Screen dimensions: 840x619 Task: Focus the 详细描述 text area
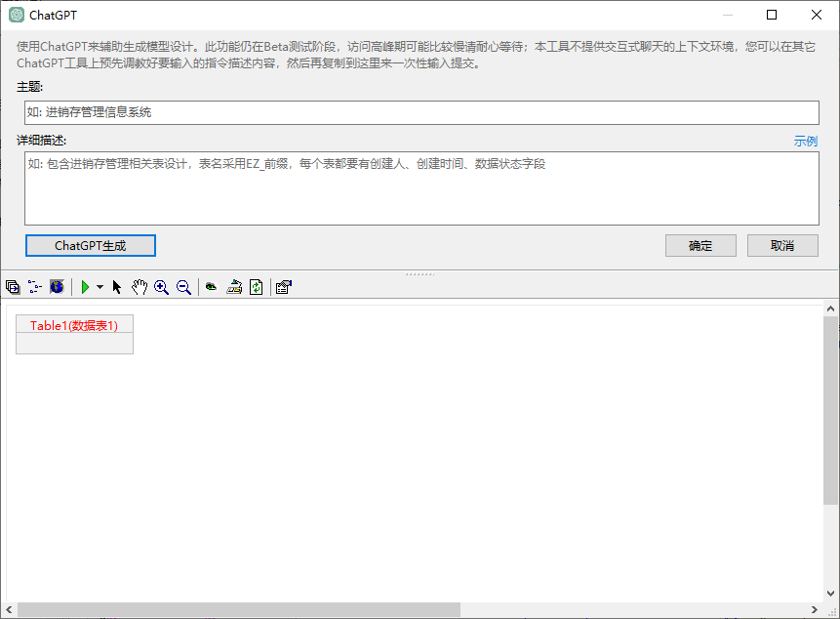421,188
